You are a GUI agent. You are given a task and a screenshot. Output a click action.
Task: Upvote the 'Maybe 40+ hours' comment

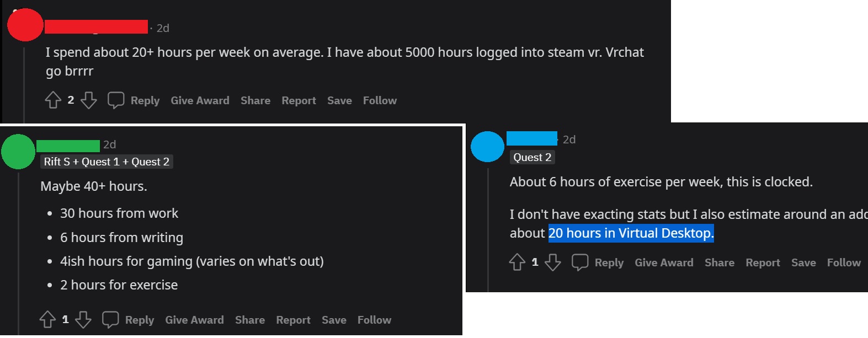pos(47,320)
